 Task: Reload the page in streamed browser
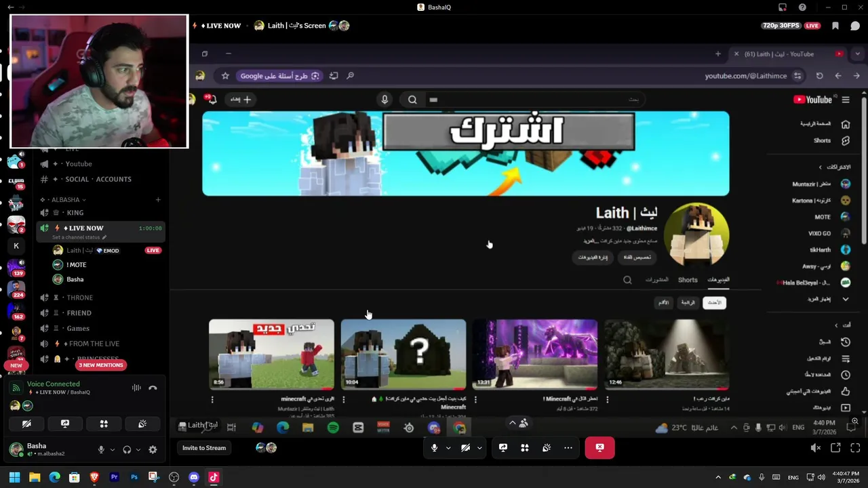click(x=819, y=76)
